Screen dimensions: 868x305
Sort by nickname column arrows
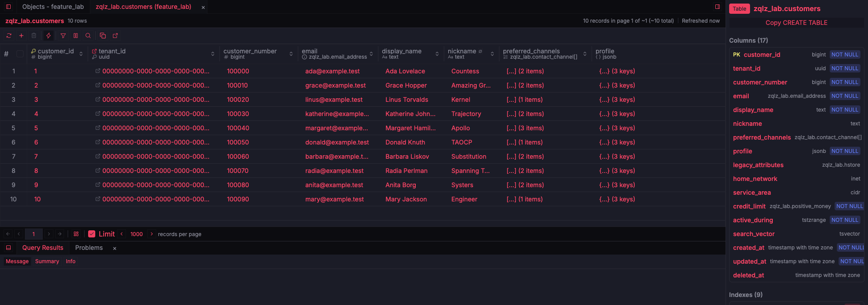(492, 54)
